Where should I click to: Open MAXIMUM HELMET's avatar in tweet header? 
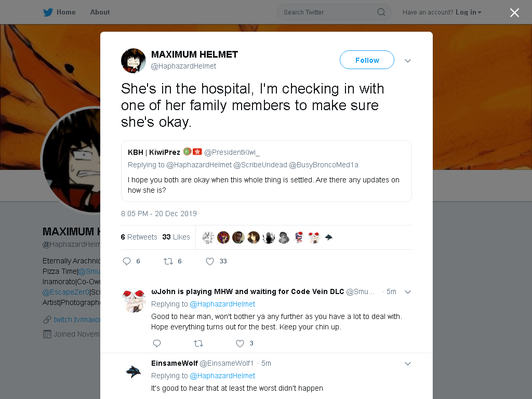(134, 61)
